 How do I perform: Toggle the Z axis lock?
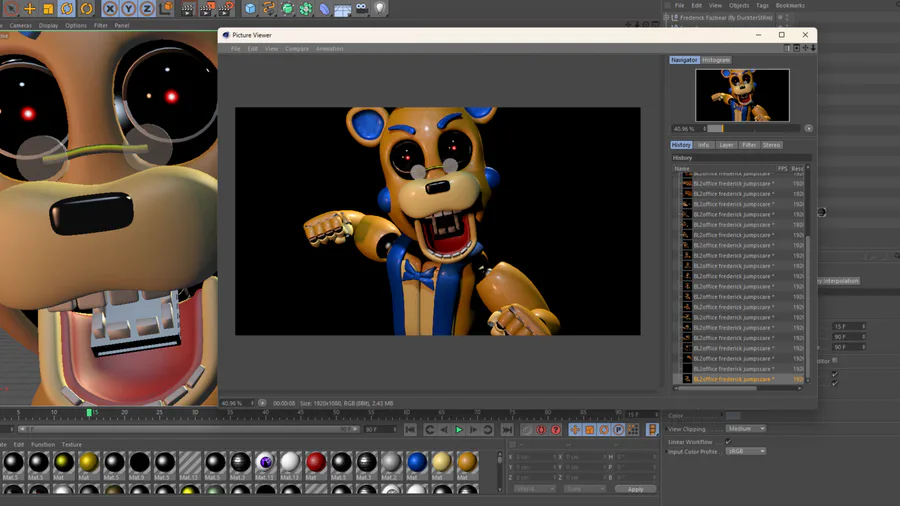[147, 9]
